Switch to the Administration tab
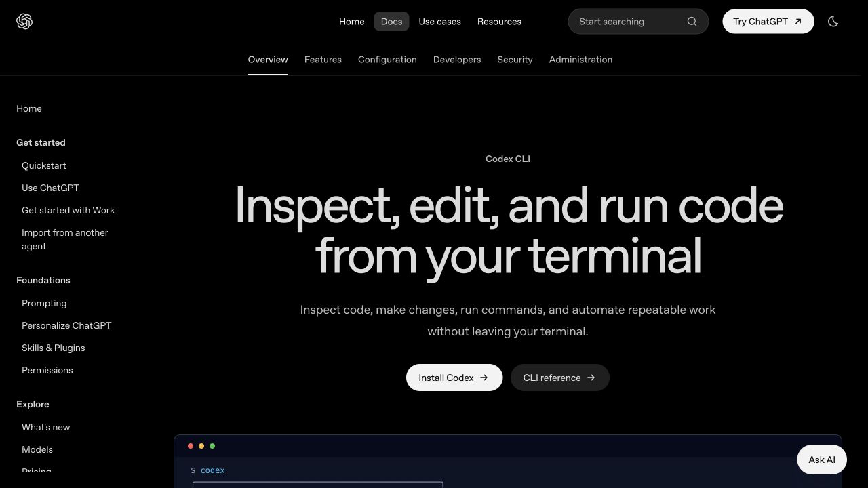Viewport: 868px width, 488px height. 580,60
